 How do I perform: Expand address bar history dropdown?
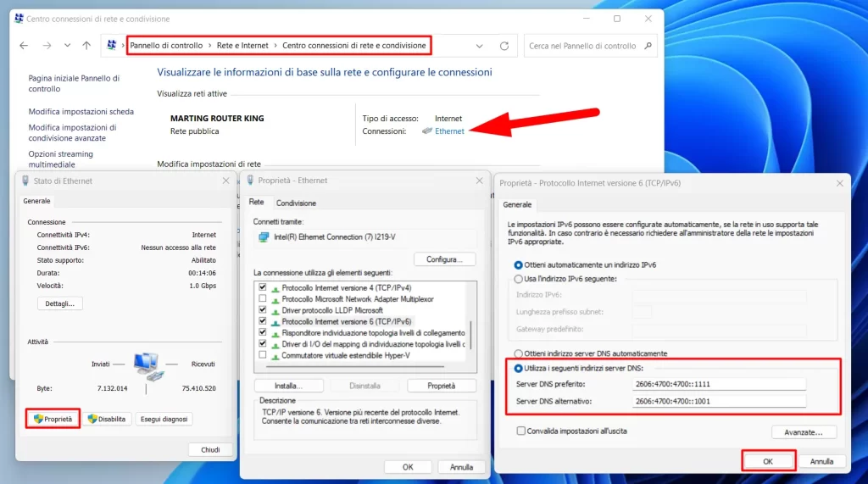480,46
